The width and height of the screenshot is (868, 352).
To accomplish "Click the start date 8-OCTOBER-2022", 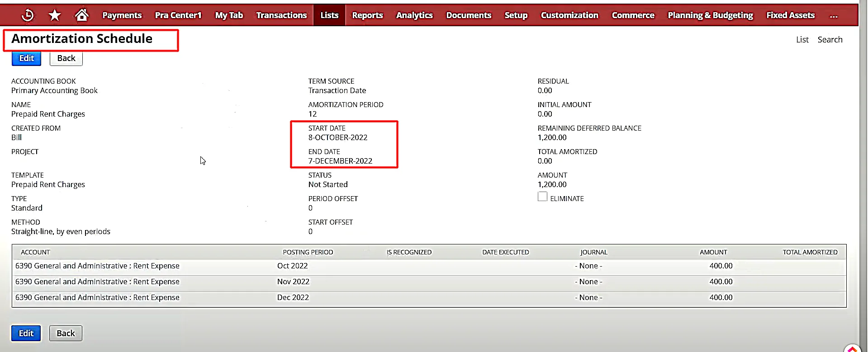I will 338,138.
